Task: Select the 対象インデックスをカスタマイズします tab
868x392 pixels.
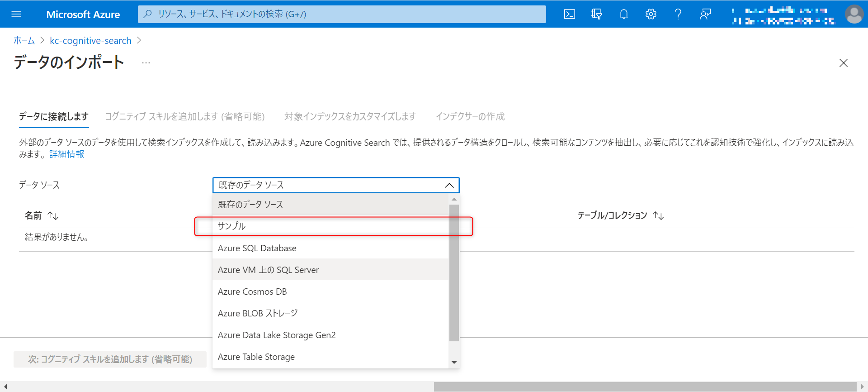Action: (350, 116)
